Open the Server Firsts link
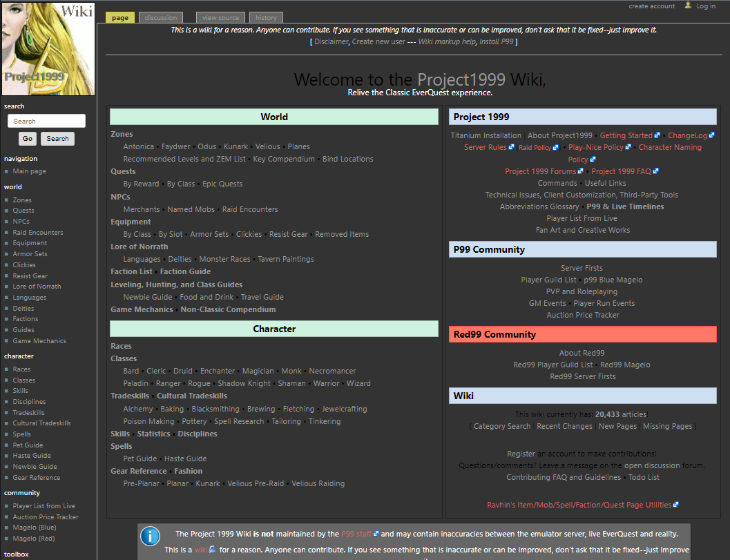The width and height of the screenshot is (730, 560). point(582,268)
